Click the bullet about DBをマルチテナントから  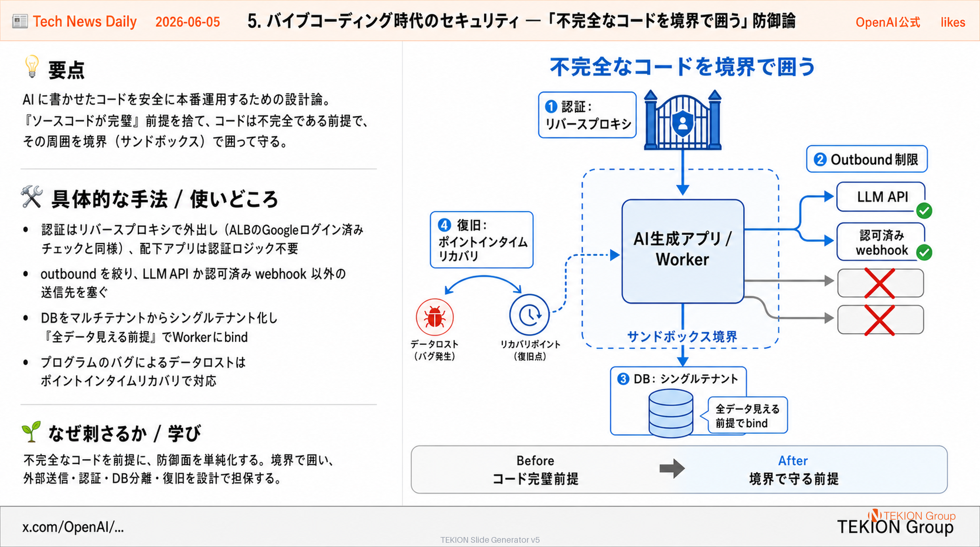tap(160, 328)
